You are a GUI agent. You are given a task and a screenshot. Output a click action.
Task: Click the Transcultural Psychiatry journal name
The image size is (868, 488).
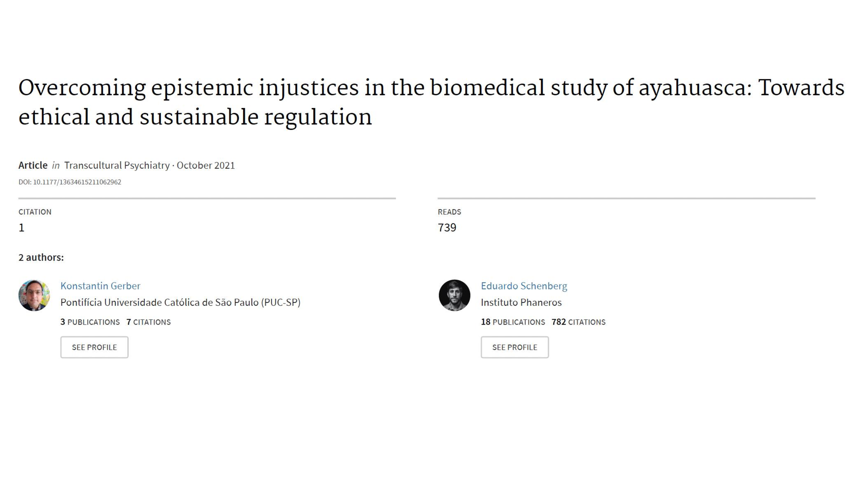(117, 165)
